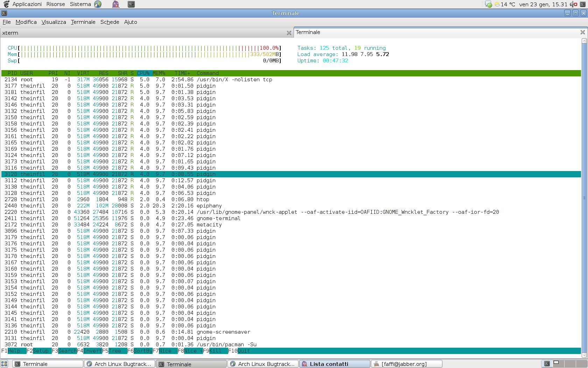The width and height of the screenshot is (588, 368).
Task: Toggle the htop Invert sort order button
Action: coord(92,351)
